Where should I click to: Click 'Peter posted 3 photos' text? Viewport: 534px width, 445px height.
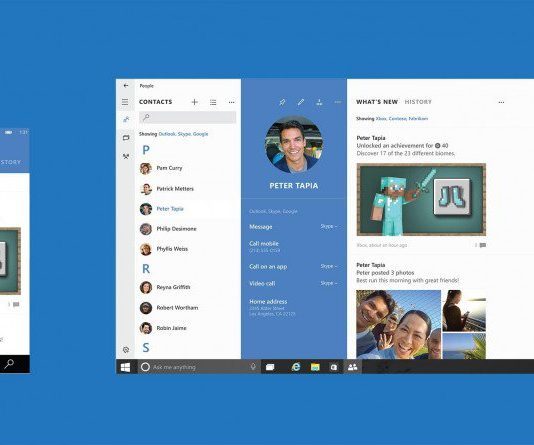tap(385, 273)
